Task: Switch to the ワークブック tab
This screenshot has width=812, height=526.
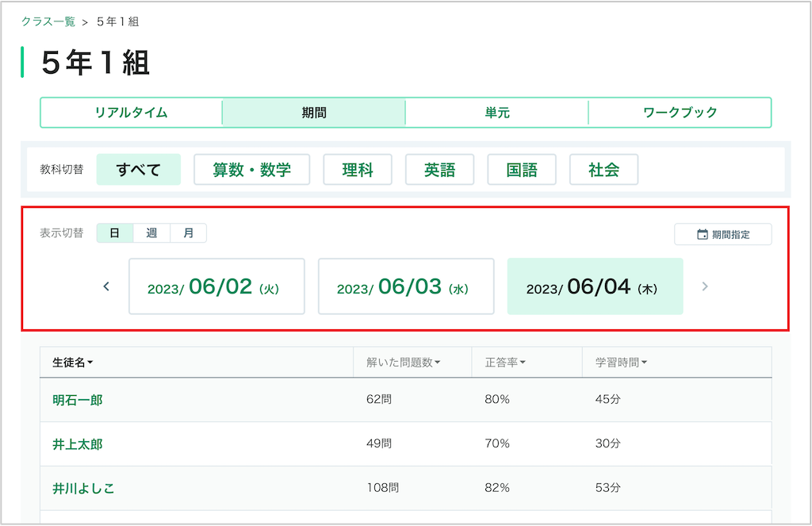Action: pyautogui.click(x=680, y=113)
